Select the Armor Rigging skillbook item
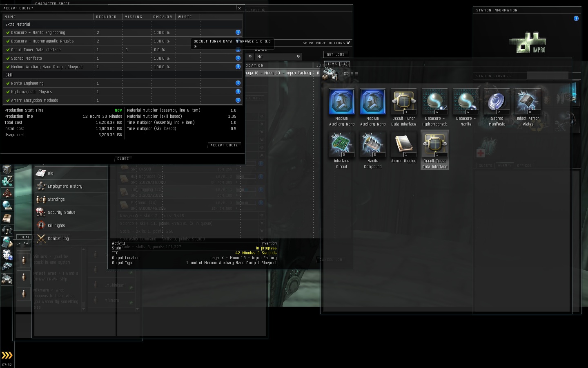 click(403, 148)
